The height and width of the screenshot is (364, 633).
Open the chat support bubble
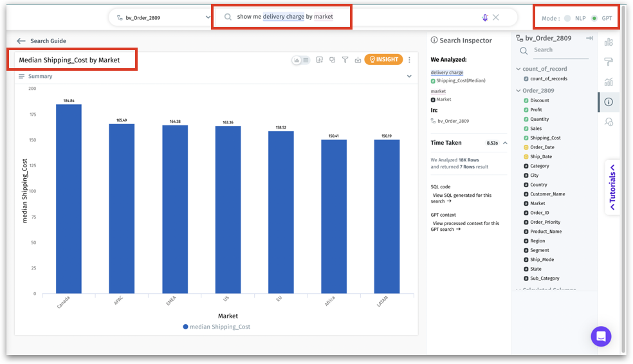601,336
